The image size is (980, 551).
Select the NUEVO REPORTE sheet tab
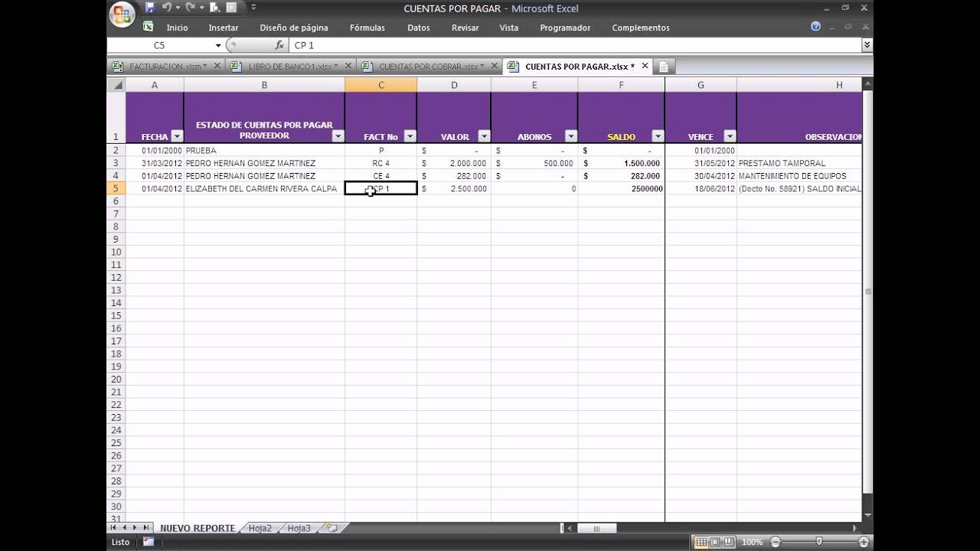[198, 528]
